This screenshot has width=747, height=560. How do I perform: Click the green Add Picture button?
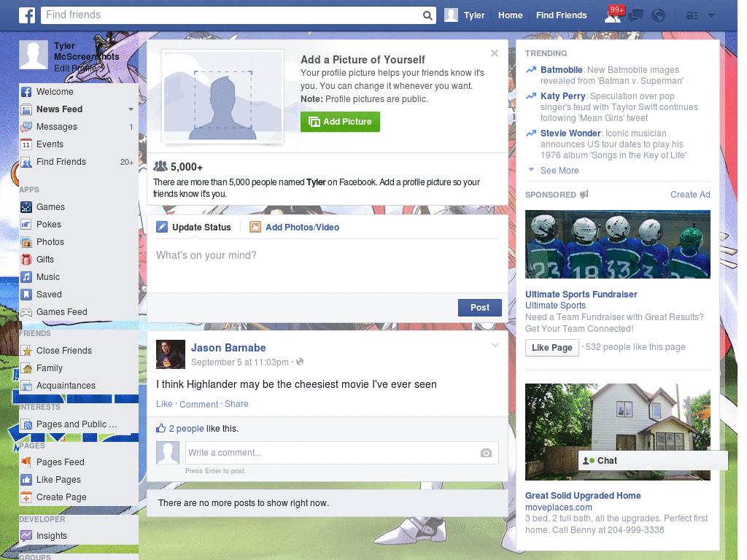click(x=340, y=122)
